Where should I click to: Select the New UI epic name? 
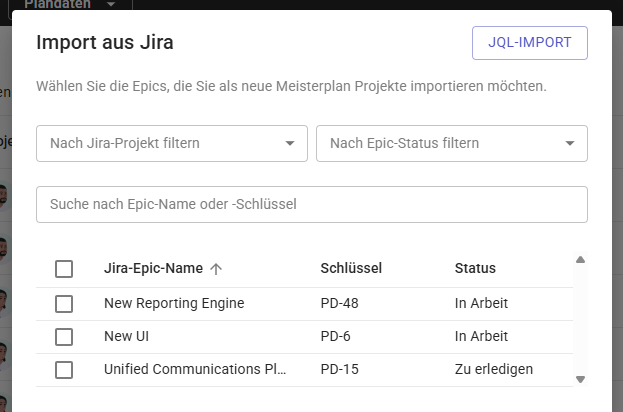(x=126, y=336)
